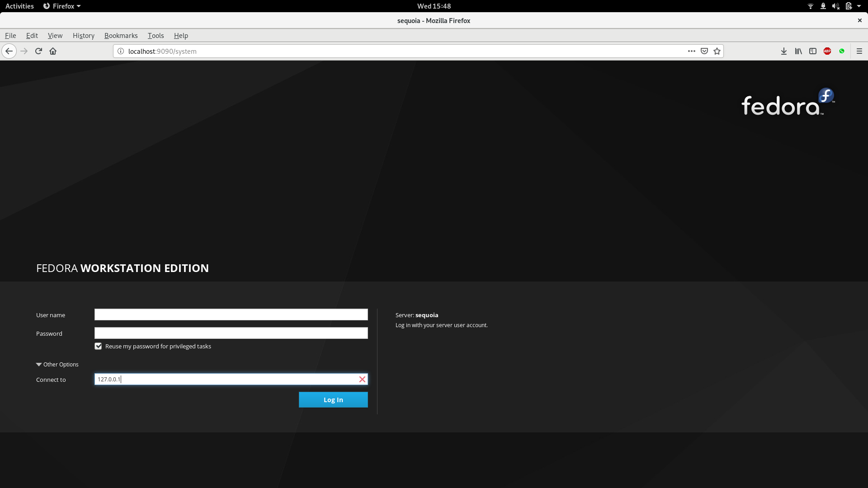Open the Adblock Plus extension icon
The height and width of the screenshot is (488, 868).
tap(827, 51)
